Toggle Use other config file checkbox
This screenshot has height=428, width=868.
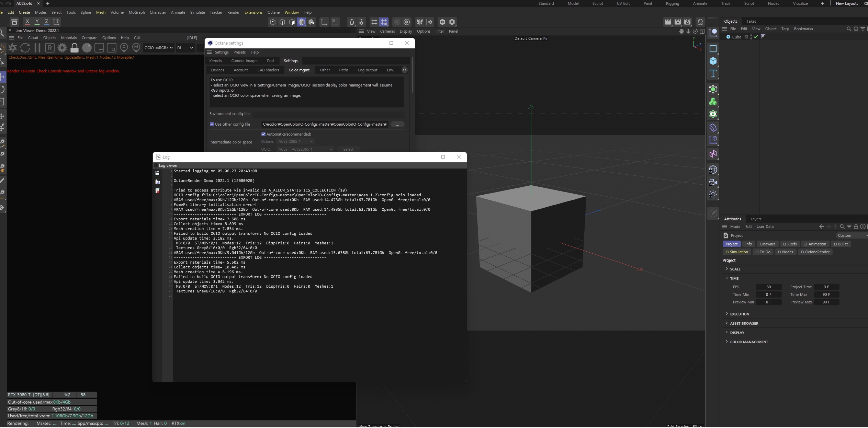[x=212, y=124]
